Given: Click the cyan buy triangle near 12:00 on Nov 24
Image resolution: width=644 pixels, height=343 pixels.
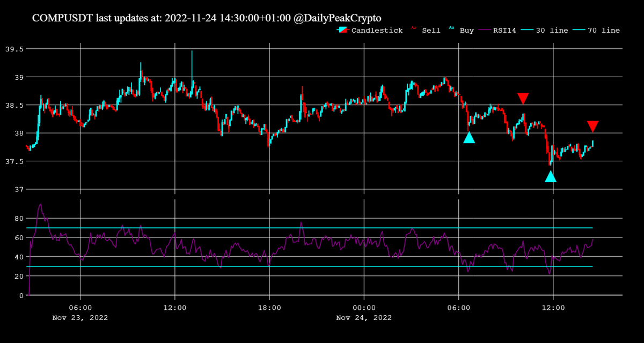Looking at the screenshot, I should (x=551, y=176).
